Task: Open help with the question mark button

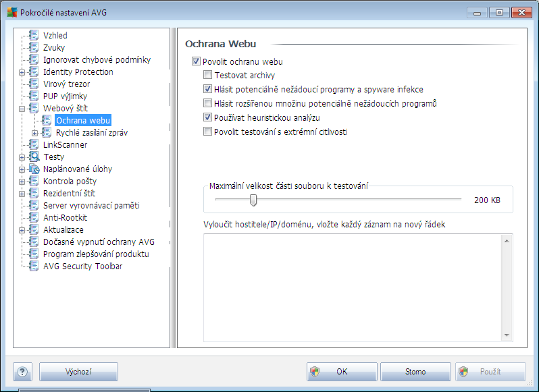Action: (x=22, y=372)
